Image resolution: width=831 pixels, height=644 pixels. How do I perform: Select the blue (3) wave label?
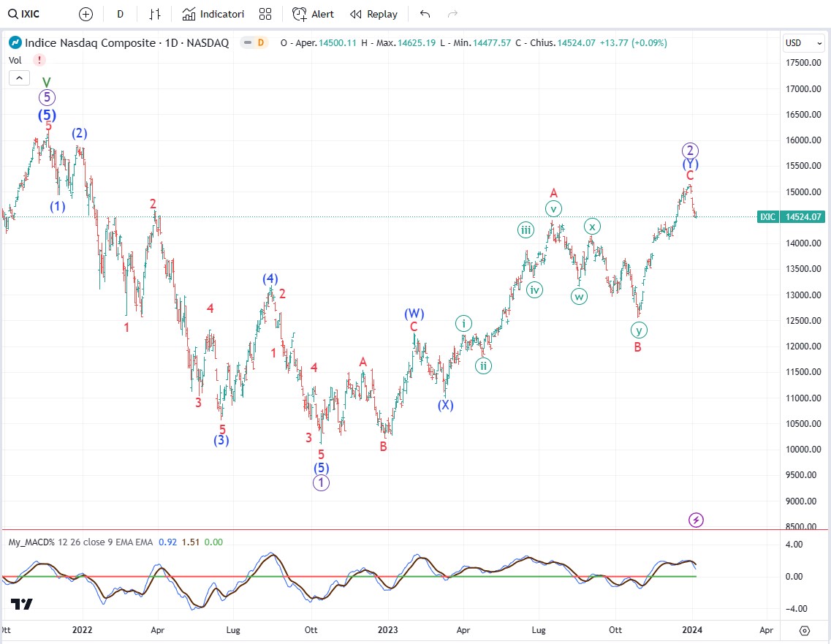coord(221,440)
